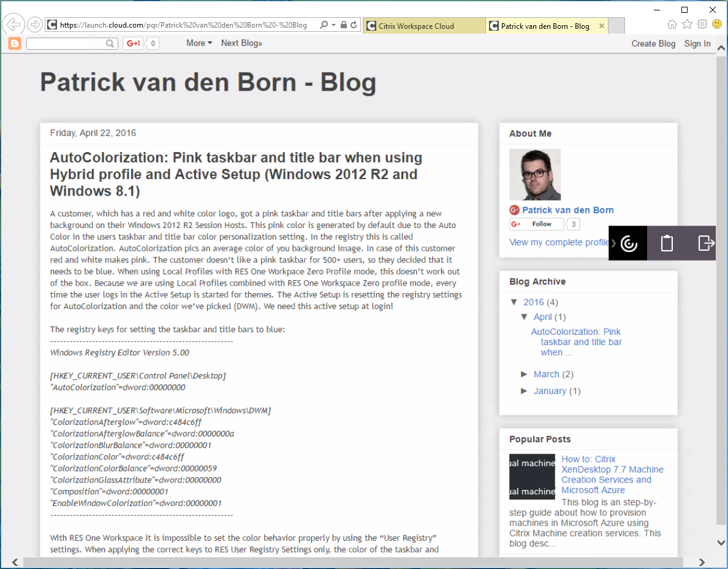The height and width of the screenshot is (569, 728).
Task: Expand the overlay toolbar chevron
Action: pos(613,243)
